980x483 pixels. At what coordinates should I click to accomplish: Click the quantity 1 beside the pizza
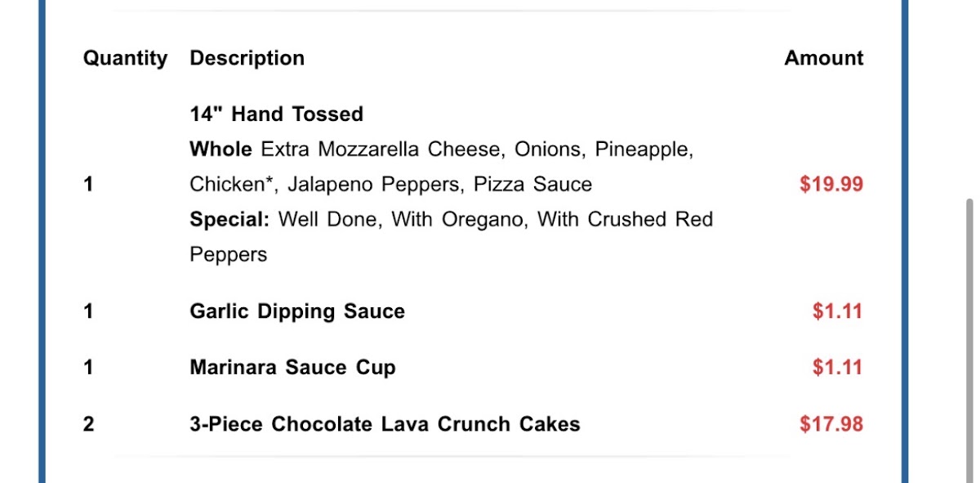[88, 185]
